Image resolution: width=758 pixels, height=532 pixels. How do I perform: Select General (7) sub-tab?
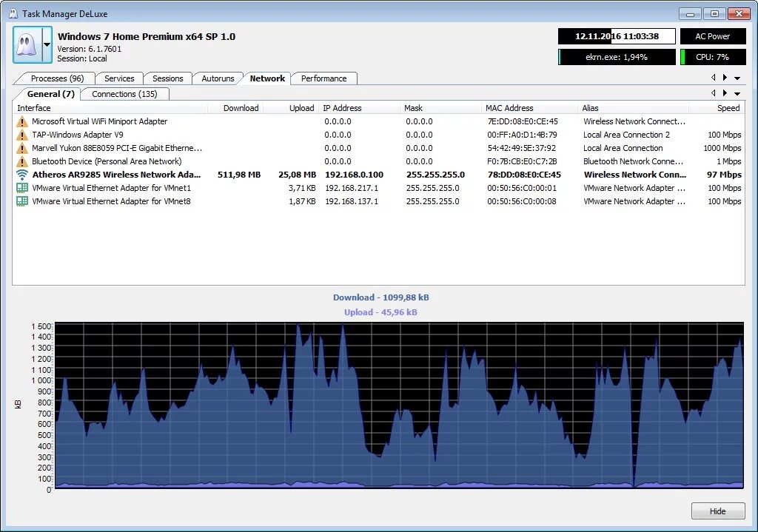(50, 94)
